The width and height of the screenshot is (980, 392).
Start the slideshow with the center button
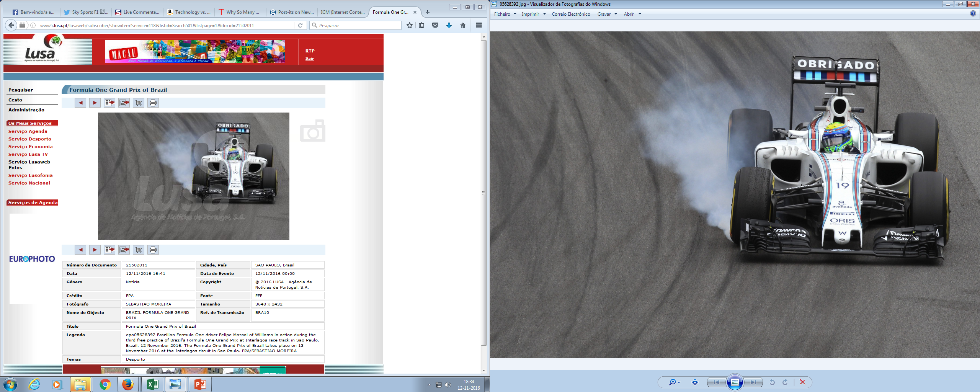pyautogui.click(x=735, y=382)
